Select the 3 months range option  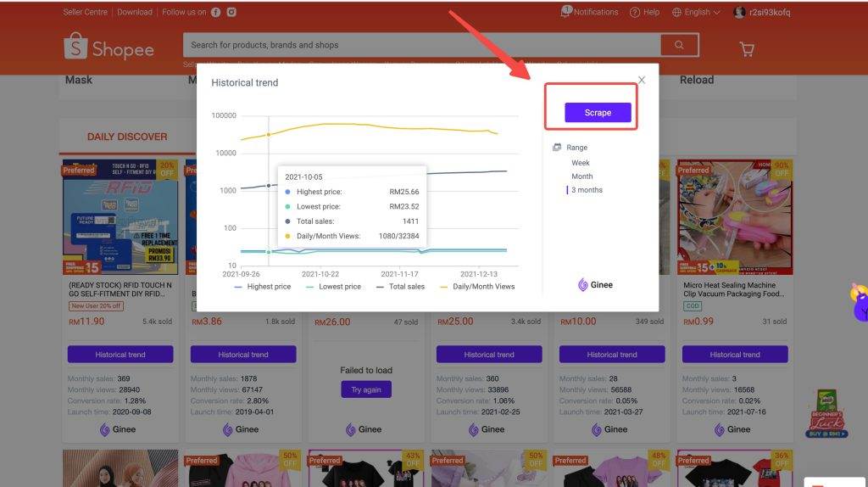[x=587, y=190]
